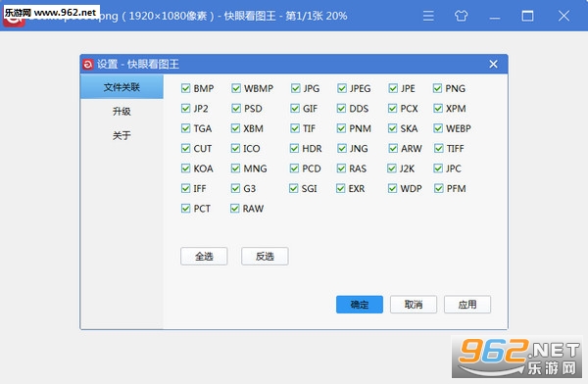Toggle the TIFF checkbox

439,148
